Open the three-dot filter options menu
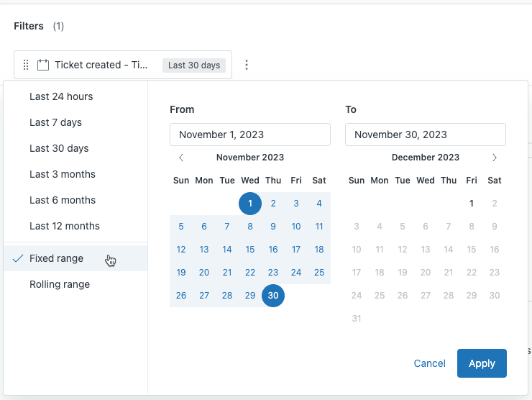Image resolution: width=532 pixels, height=400 pixels. [x=247, y=65]
